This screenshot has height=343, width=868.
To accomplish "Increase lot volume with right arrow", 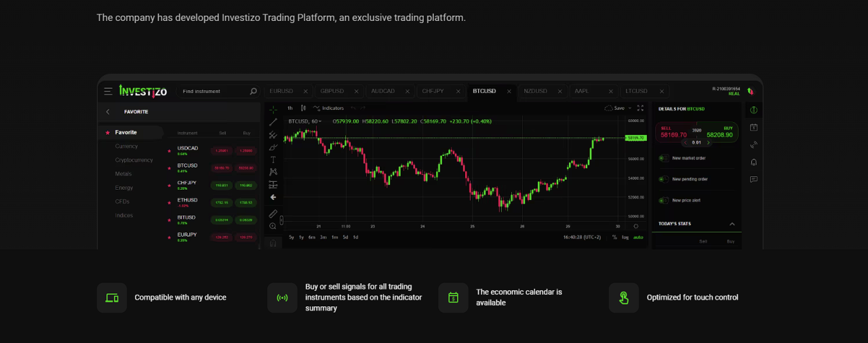I will [707, 142].
